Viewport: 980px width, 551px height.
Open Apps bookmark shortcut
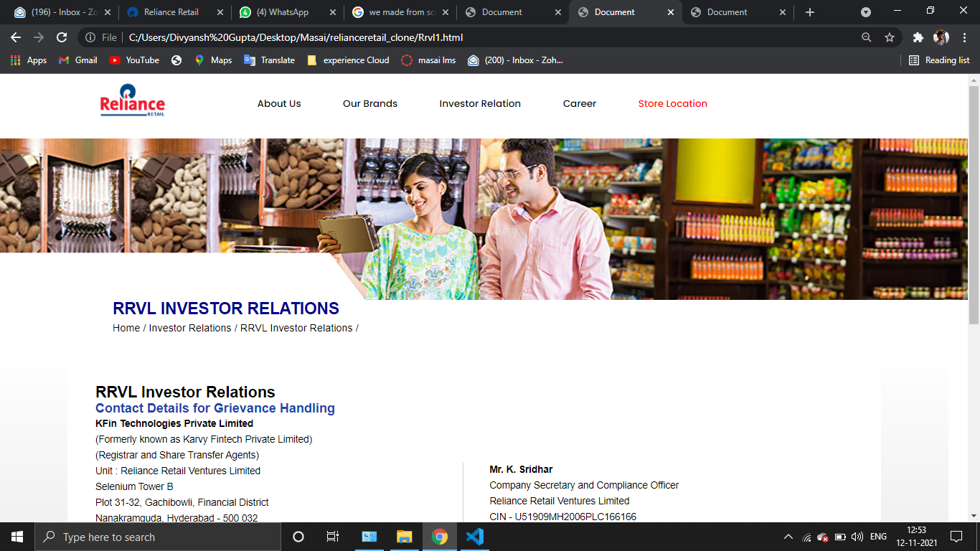coord(29,60)
